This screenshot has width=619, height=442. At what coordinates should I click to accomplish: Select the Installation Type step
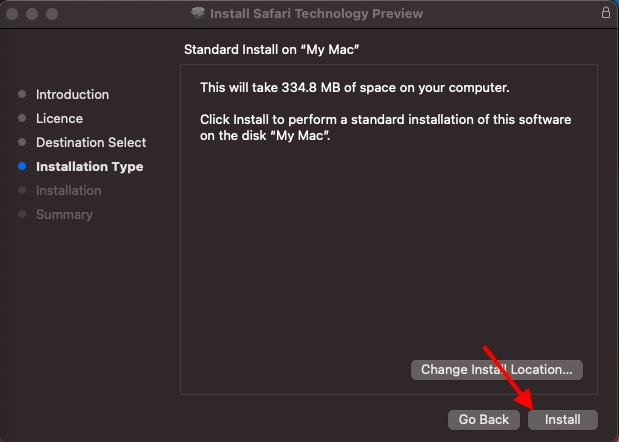click(x=89, y=167)
